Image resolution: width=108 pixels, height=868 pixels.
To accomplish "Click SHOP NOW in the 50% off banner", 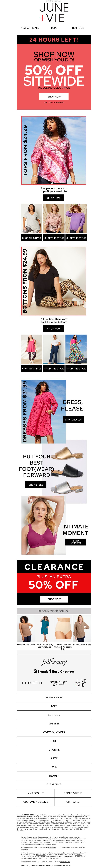I will coord(54,96).
